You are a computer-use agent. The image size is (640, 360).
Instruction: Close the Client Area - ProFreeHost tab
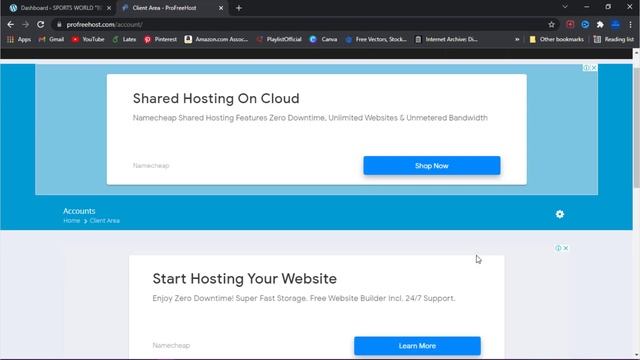(x=221, y=8)
